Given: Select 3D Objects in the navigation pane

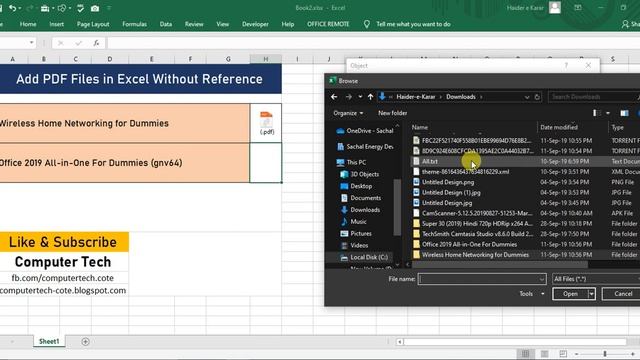Looking at the screenshot, I should tap(360, 174).
